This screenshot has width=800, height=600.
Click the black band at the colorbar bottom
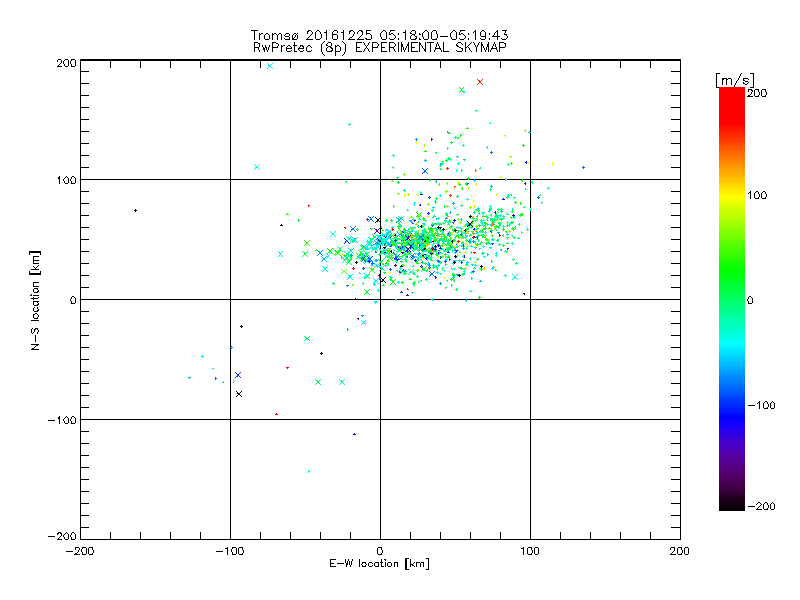(x=732, y=503)
